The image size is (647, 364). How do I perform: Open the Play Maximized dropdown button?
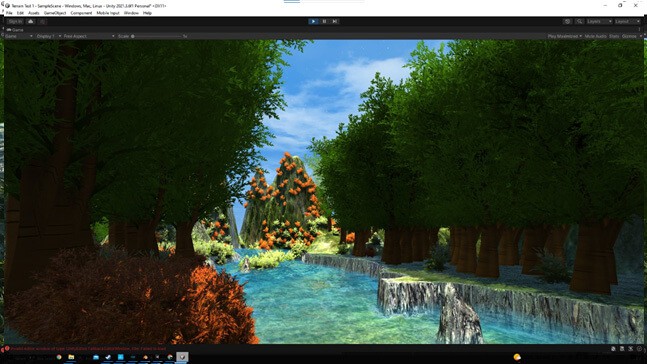[564, 36]
